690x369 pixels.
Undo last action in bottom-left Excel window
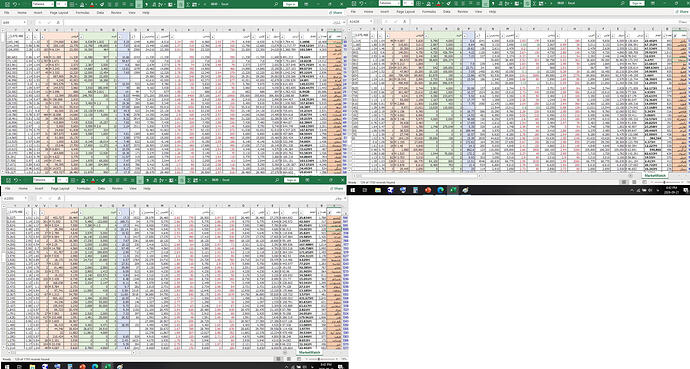(16, 180)
